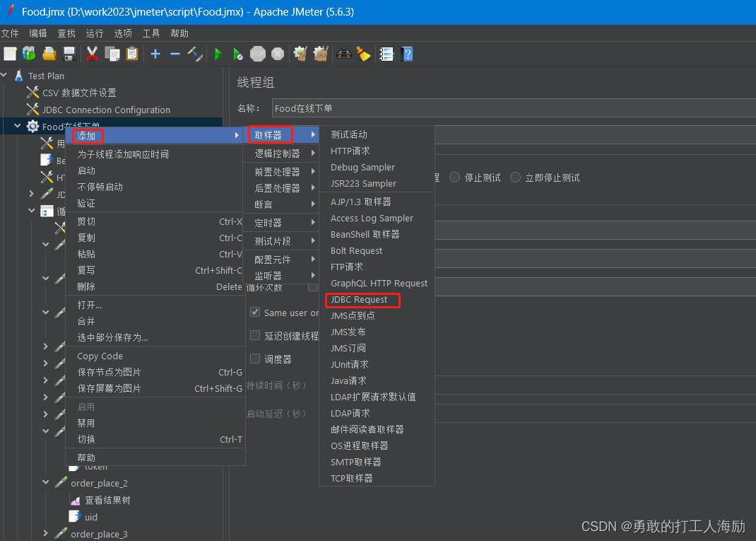This screenshot has height=541, width=756.
Task: Open the Function Helper list icon
Action: coord(386,54)
